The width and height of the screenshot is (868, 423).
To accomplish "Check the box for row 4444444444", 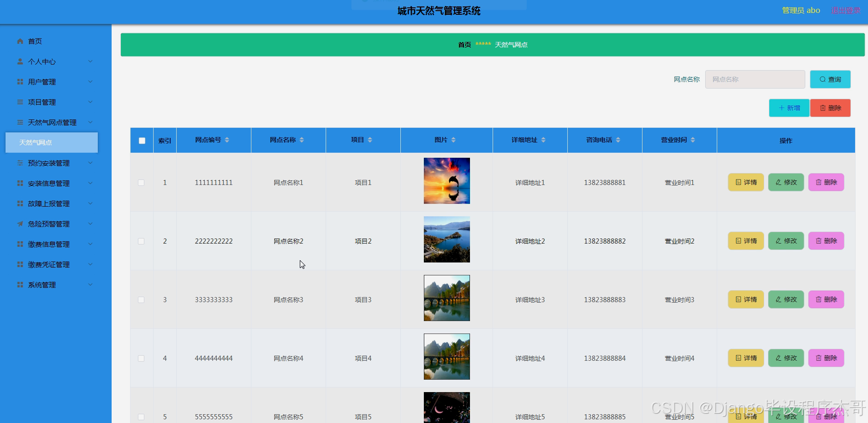I will (141, 358).
